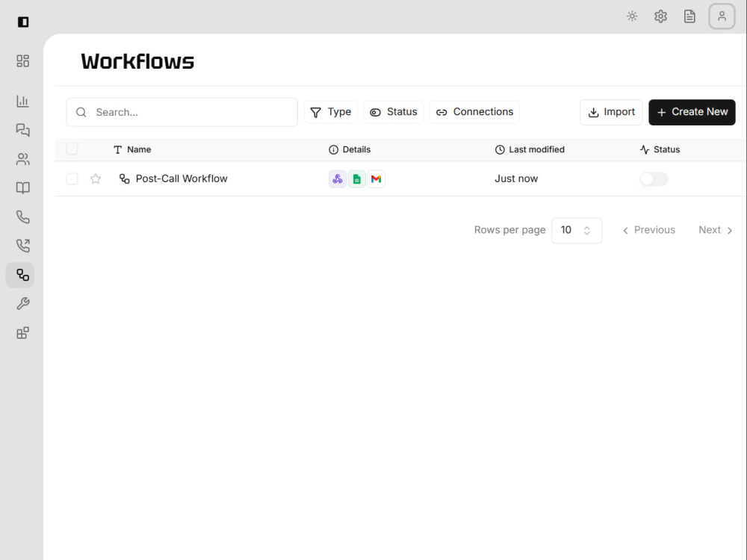Click the workflow icon beside Post-Call Workflow

(124, 178)
